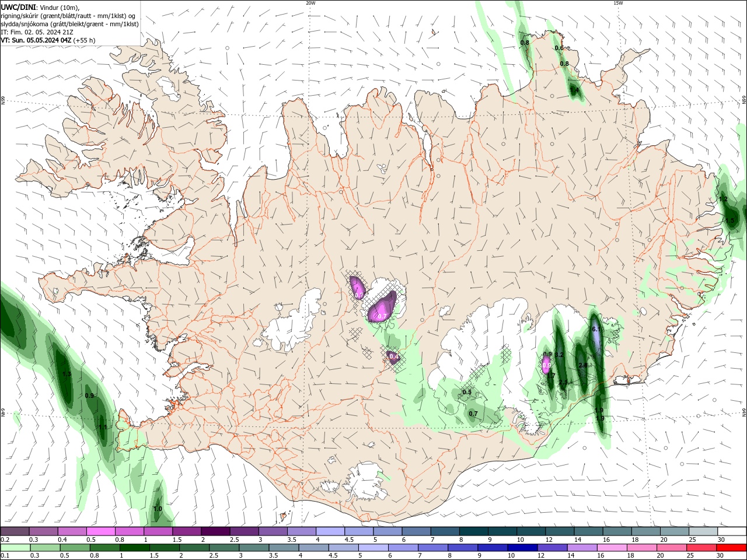Screen dimensions: 747x560
Task: Pick dark purple swatch between 2 and 2.5, upper legend
Action: [x=215, y=531]
